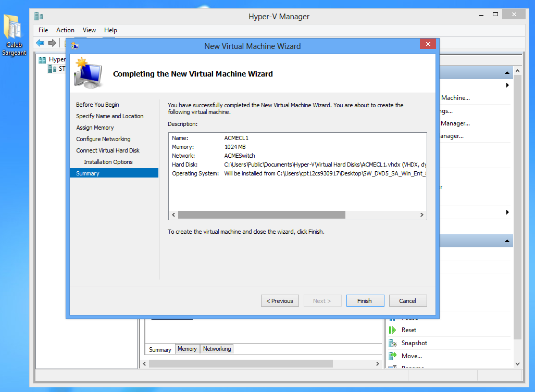Click the Actions pane scroll down arrow
Screen dimensions: 535x392
[518, 364]
